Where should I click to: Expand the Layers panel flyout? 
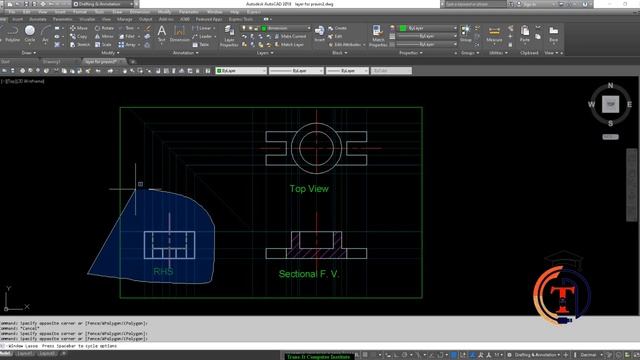265,53
